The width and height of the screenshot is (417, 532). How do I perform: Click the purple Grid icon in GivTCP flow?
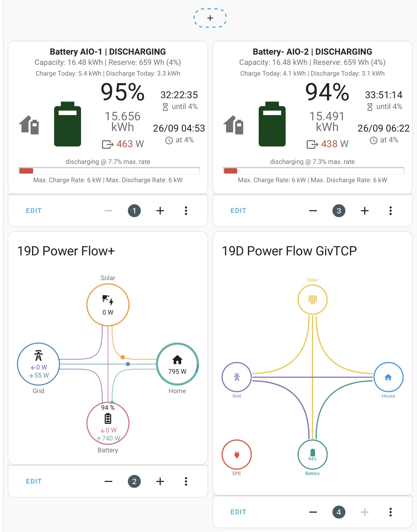click(237, 377)
